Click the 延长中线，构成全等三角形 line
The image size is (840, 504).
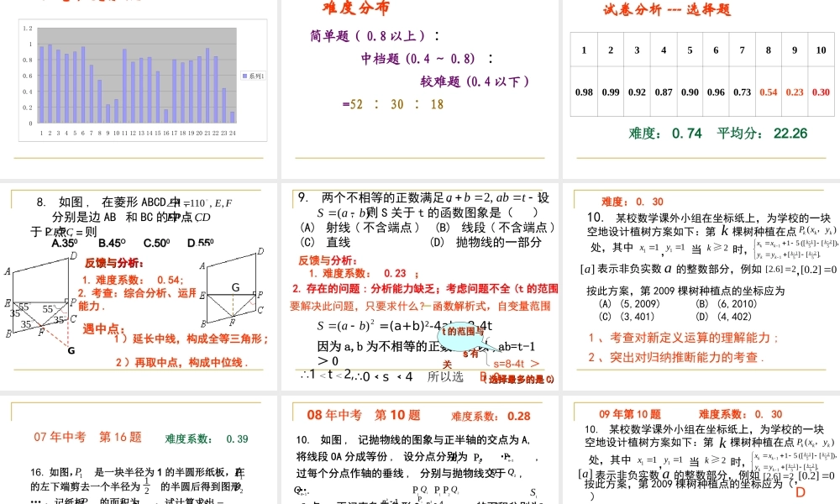(192, 339)
